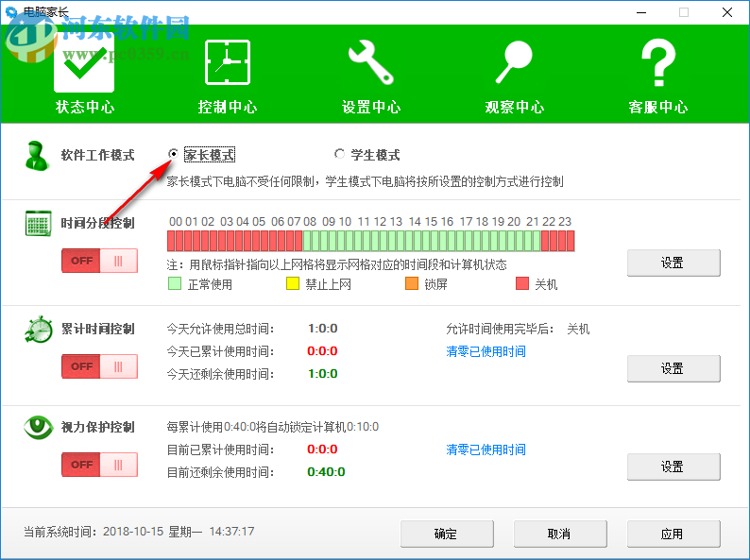750x560 pixels.
Task: Click the 目前已累计使用时间 red 0:0:0 value
Action: pos(322,450)
